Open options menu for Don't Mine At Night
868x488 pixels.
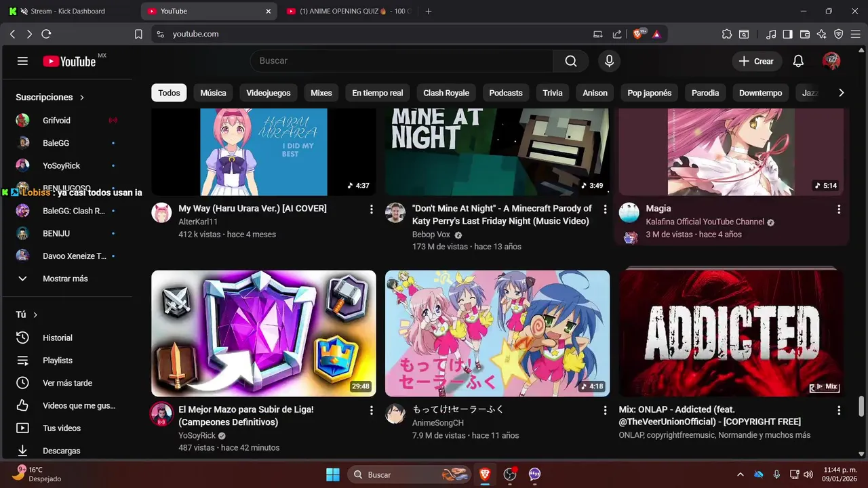(605, 209)
